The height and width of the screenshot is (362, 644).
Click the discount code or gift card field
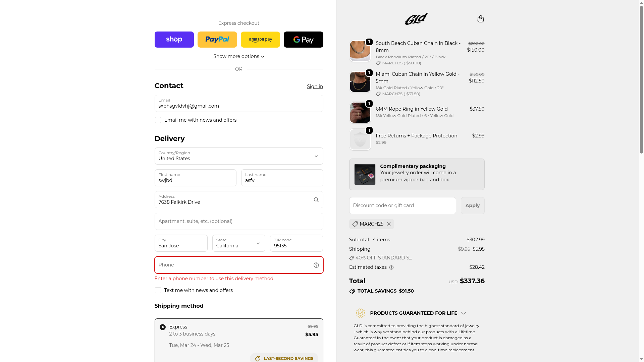[402, 205]
